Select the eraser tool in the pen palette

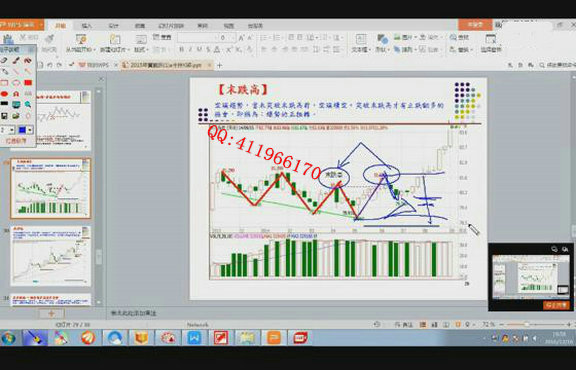point(4,60)
